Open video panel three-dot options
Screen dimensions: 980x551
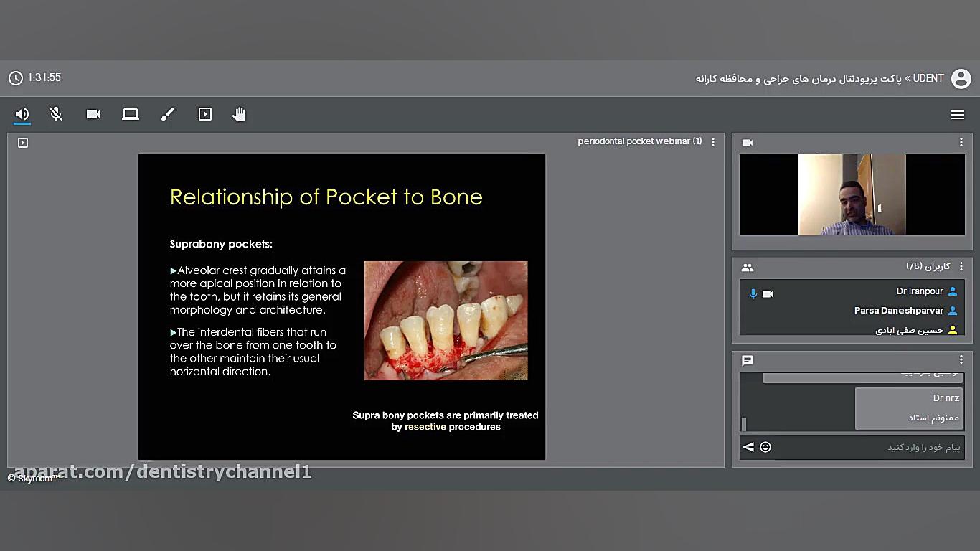(x=961, y=142)
